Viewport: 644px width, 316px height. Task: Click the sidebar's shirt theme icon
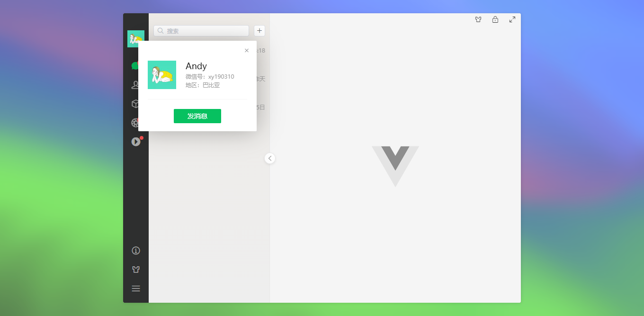(136, 270)
